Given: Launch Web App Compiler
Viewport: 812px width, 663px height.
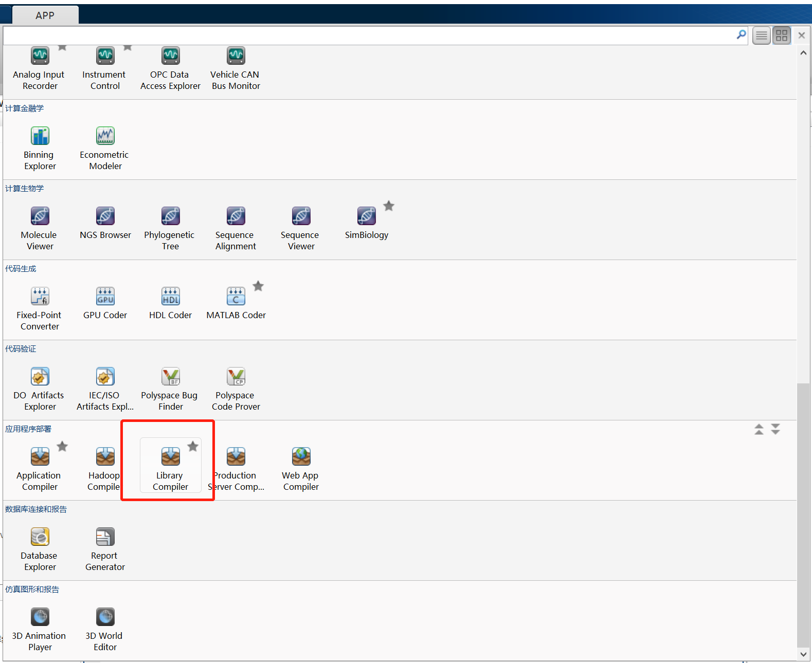Looking at the screenshot, I should (x=301, y=470).
